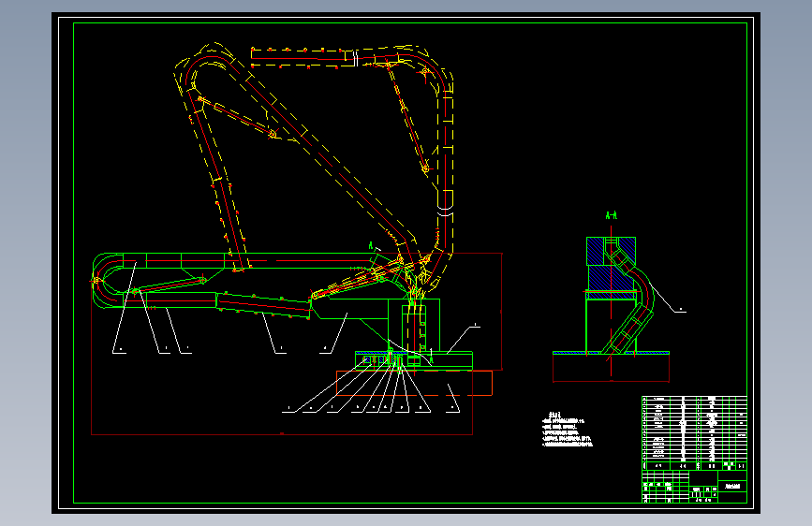
Task: Select the A-A section view label
Action: 611,215
